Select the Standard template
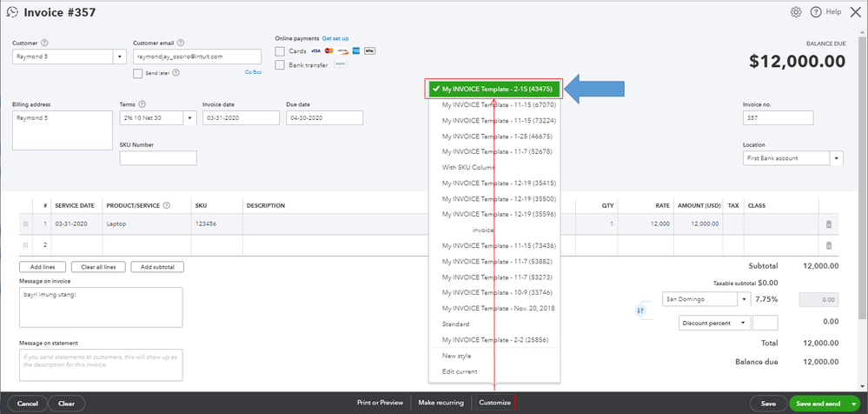Image resolution: width=868 pixels, height=414 pixels. tap(455, 324)
